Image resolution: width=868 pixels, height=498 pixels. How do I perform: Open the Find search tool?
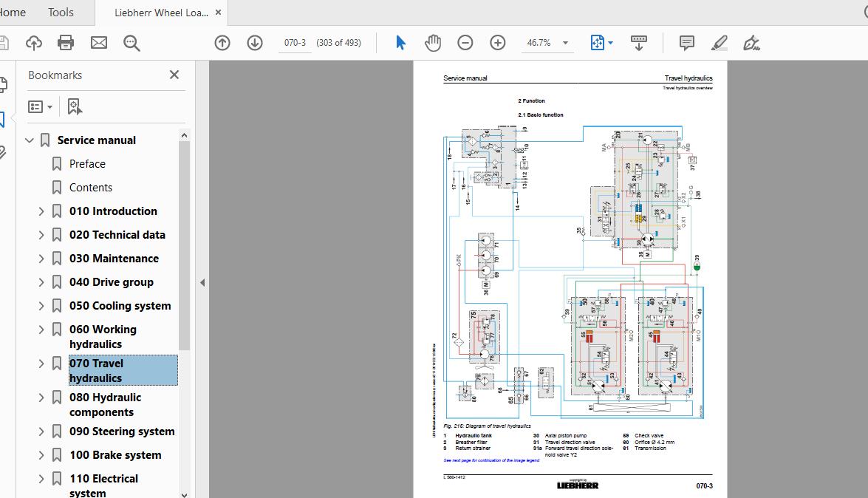tap(131, 42)
